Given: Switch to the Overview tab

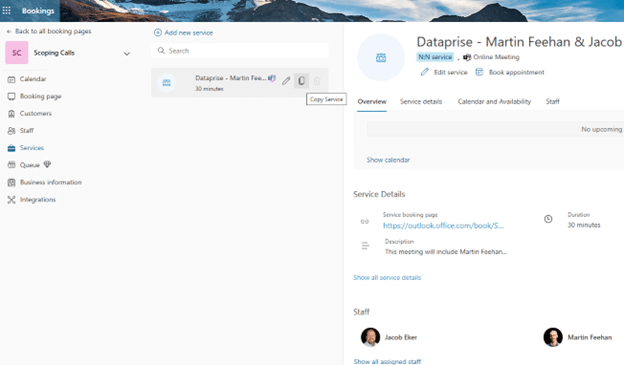Looking at the screenshot, I should coord(372,101).
